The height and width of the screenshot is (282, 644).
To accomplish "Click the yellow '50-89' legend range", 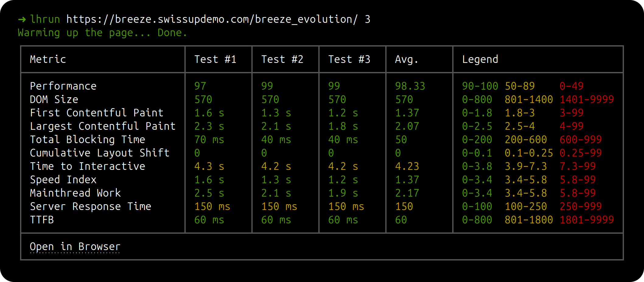I will pos(520,86).
